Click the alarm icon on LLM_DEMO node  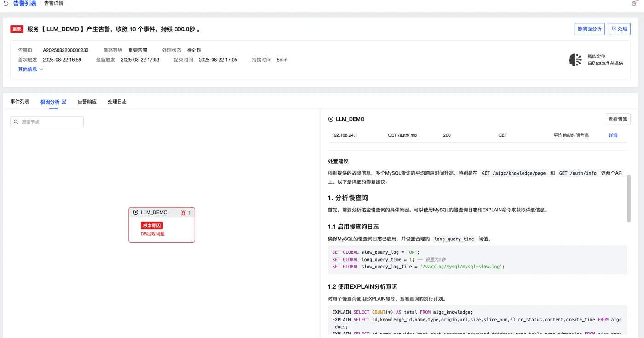(184, 213)
